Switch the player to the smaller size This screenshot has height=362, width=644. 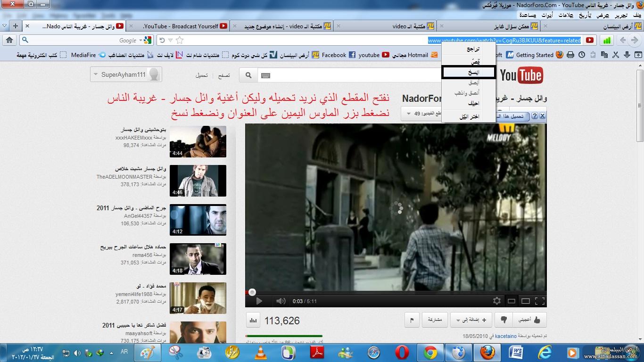[x=511, y=301]
